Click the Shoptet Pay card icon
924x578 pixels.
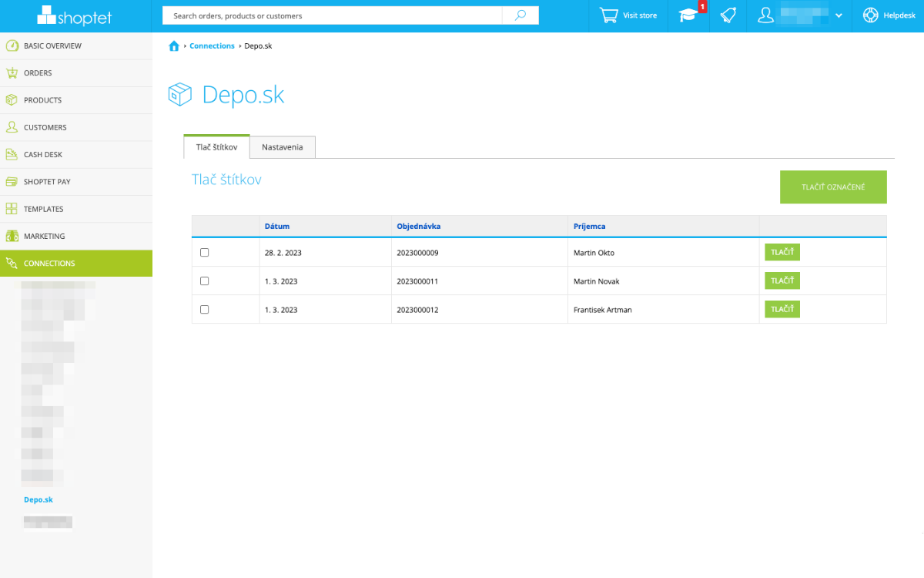(12, 182)
